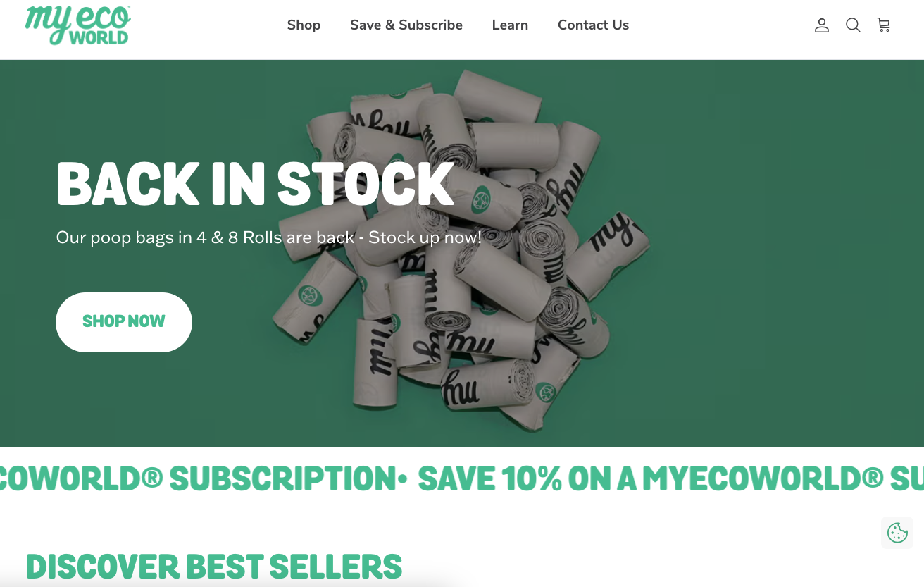Image resolution: width=924 pixels, height=587 pixels.
Task: Click the bullet separator in the marquee
Action: 402,479
